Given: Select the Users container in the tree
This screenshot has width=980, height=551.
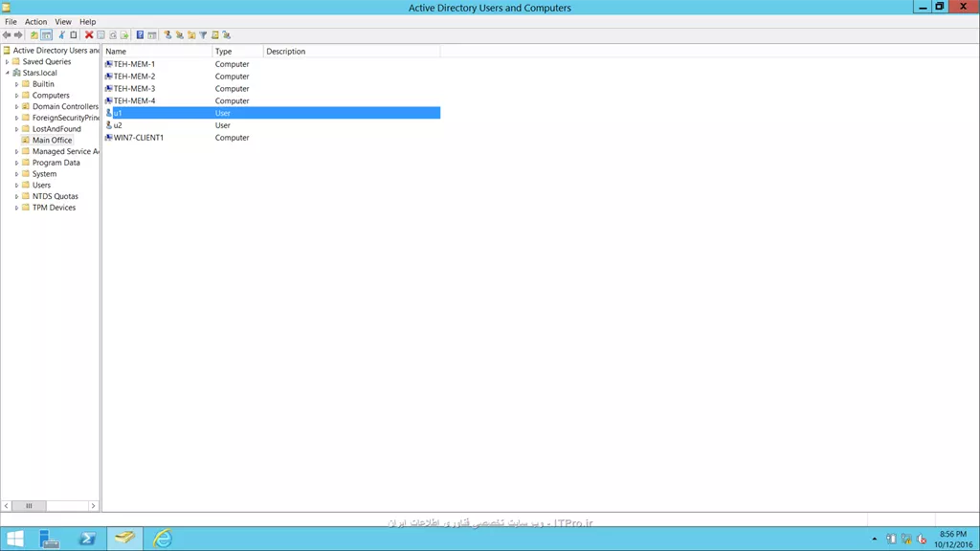Looking at the screenshot, I should (x=41, y=186).
